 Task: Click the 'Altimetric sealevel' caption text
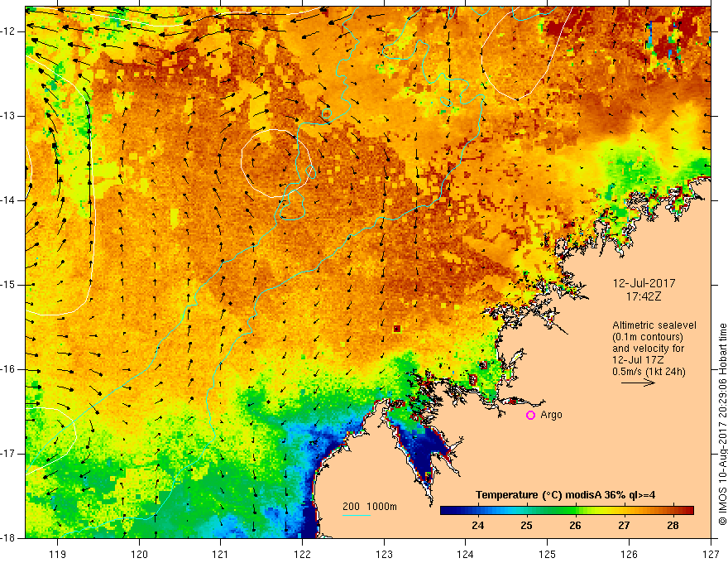654,325
